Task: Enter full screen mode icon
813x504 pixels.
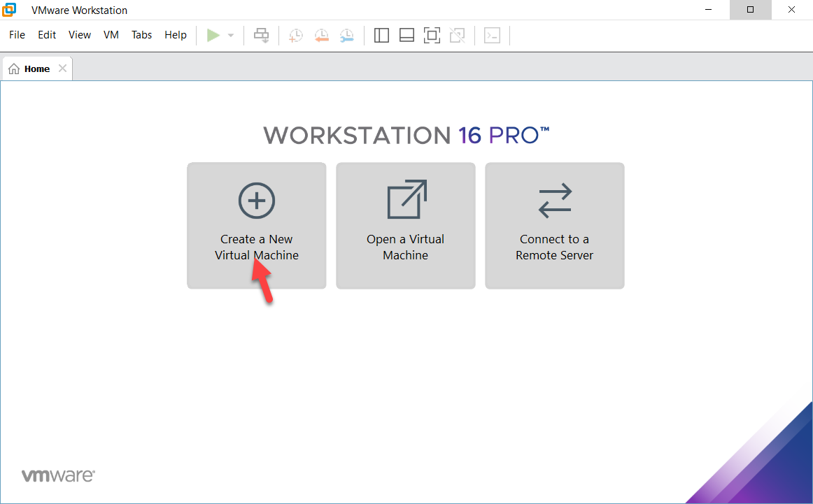Action: [x=432, y=36]
